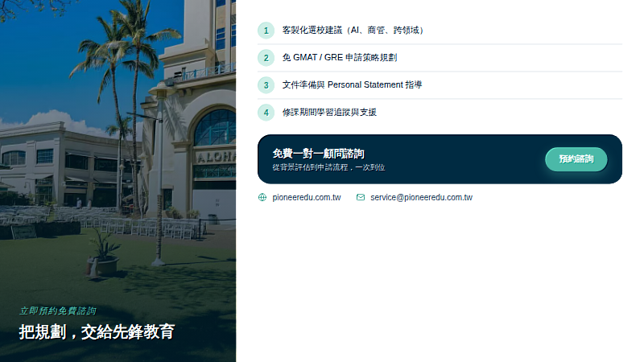
Task: Click the heading 免費一對一顧問諮詢
Action: 318,154
